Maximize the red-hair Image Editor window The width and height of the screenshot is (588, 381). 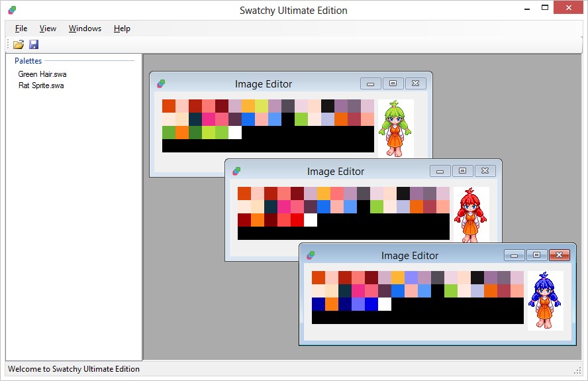[462, 171]
